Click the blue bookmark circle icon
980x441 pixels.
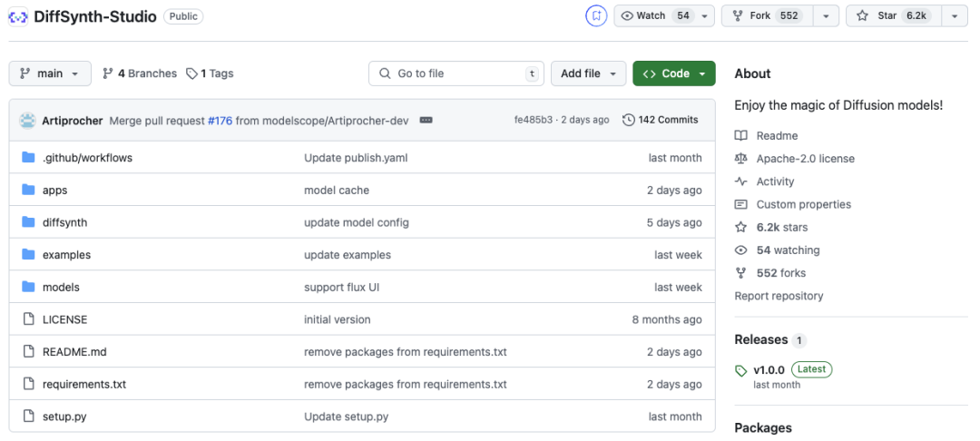click(x=596, y=16)
